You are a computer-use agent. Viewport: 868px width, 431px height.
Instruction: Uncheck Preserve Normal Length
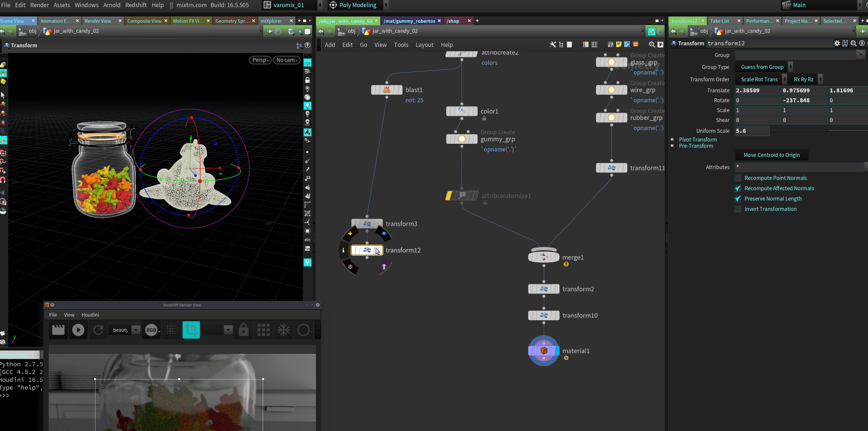point(738,199)
